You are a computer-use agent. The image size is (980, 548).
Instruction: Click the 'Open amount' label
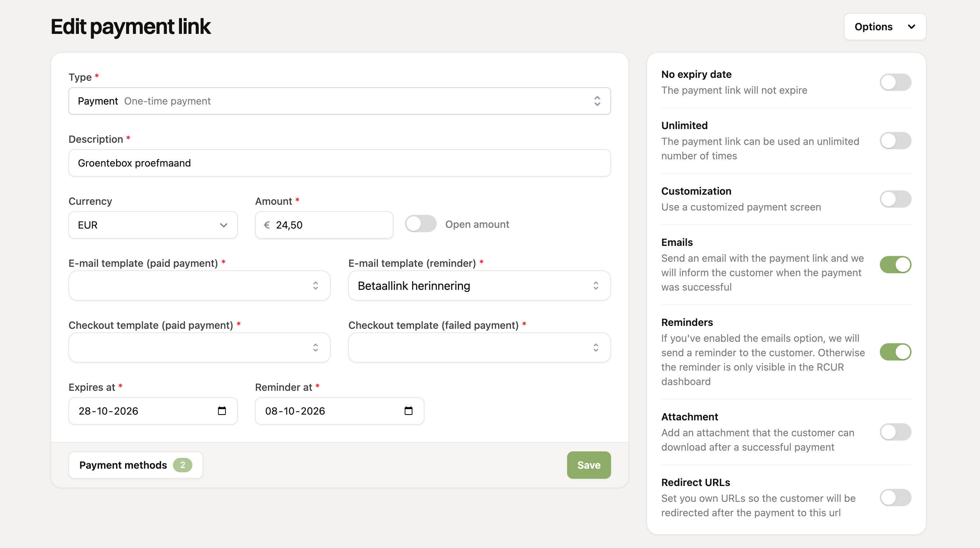tap(477, 224)
